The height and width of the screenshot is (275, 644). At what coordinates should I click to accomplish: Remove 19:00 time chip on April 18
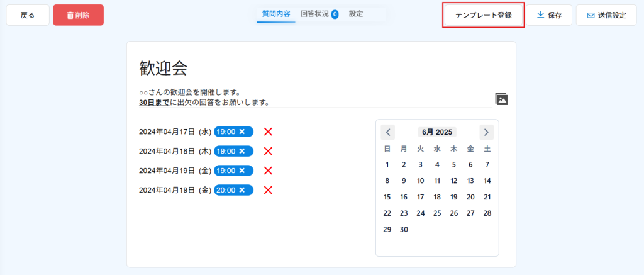point(242,151)
